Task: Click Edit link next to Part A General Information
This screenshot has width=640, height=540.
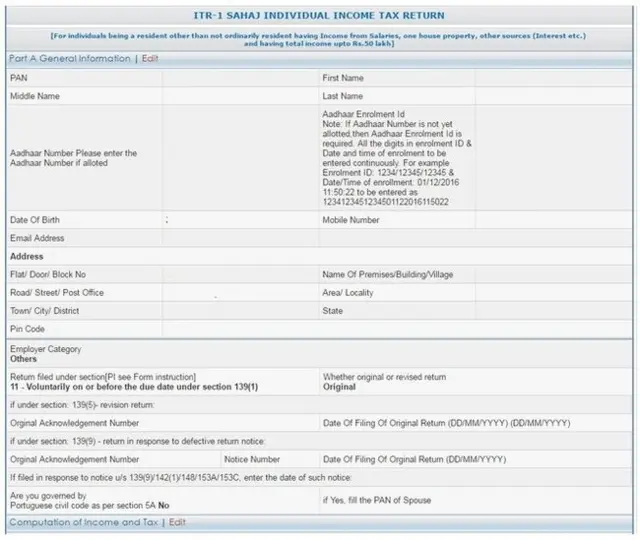Action: click(x=150, y=58)
